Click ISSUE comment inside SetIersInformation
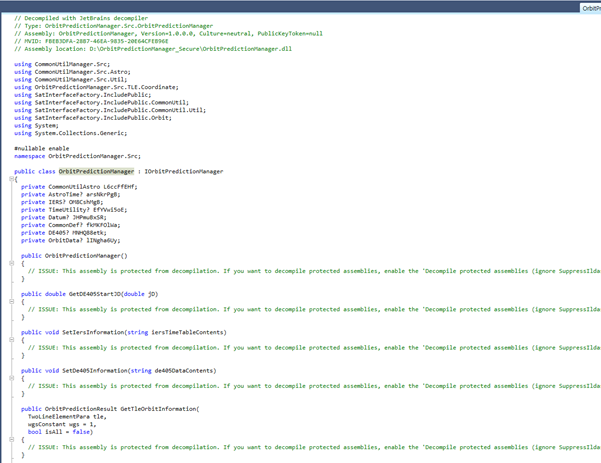Viewport: 601px width, 463px height. 314,348
